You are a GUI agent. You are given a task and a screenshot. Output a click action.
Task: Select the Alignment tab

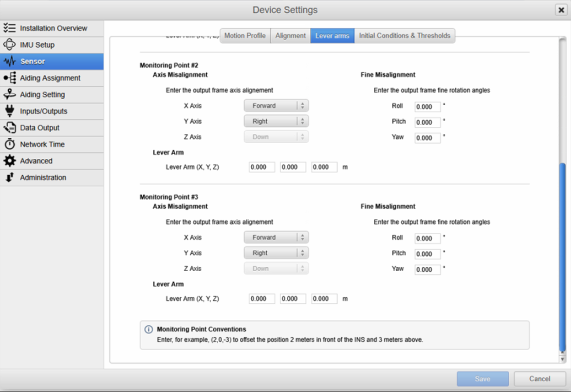coord(290,36)
